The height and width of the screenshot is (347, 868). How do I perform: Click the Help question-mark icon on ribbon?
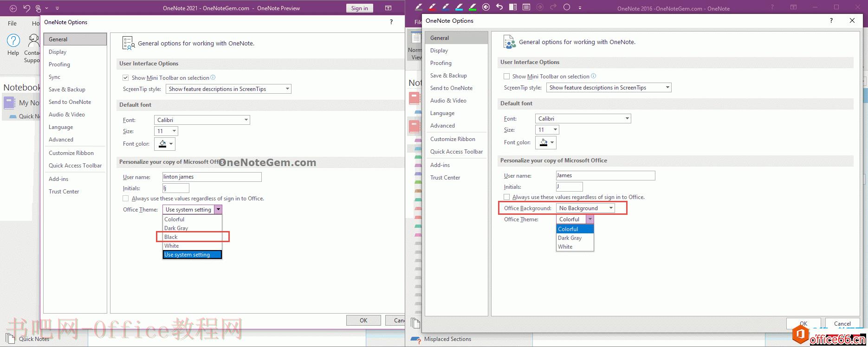[x=13, y=41]
